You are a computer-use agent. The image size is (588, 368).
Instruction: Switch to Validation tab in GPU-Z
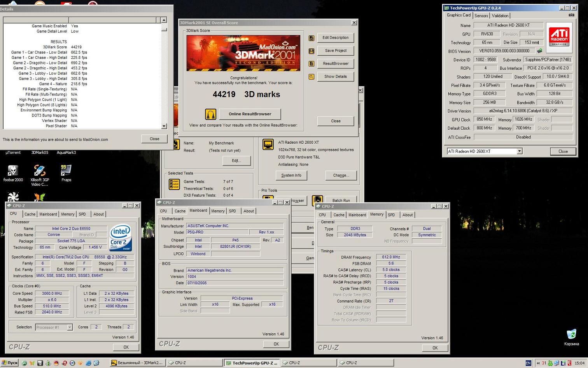pyautogui.click(x=500, y=16)
